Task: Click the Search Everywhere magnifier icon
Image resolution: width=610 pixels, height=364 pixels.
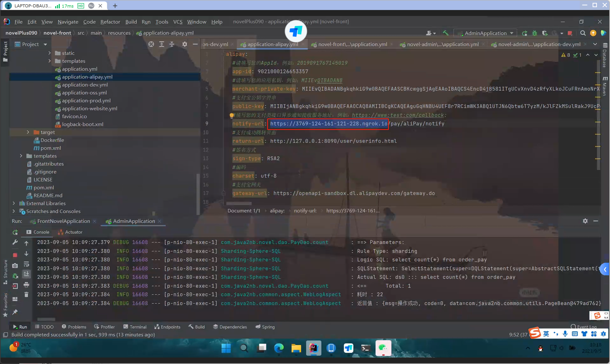Action: pos(583,33)
